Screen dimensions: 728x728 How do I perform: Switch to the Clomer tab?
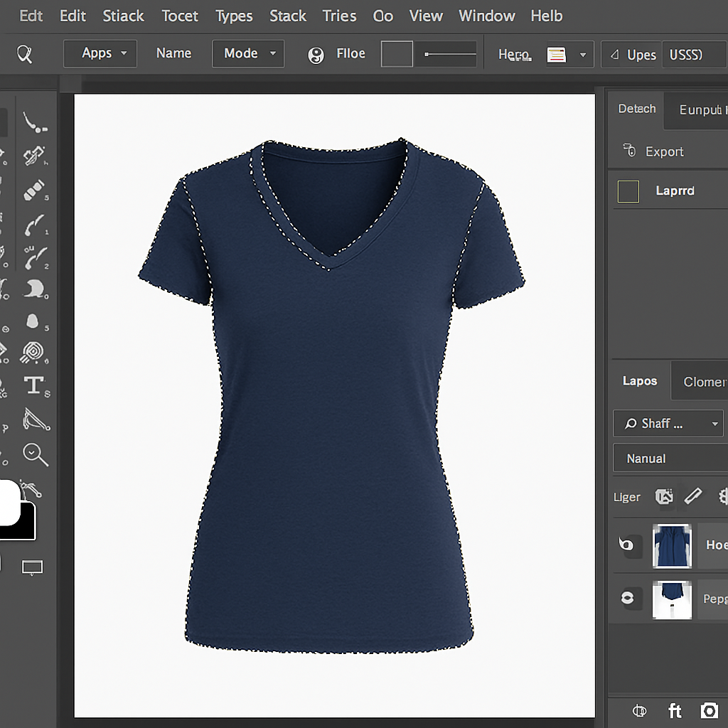[700, 382]
